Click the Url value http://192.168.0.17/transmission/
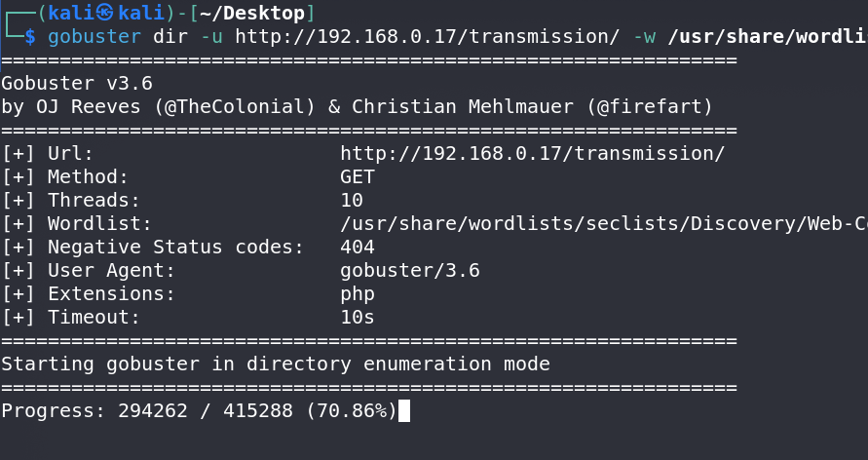This screenshot has height=460, width=868. tap(533, 153)
